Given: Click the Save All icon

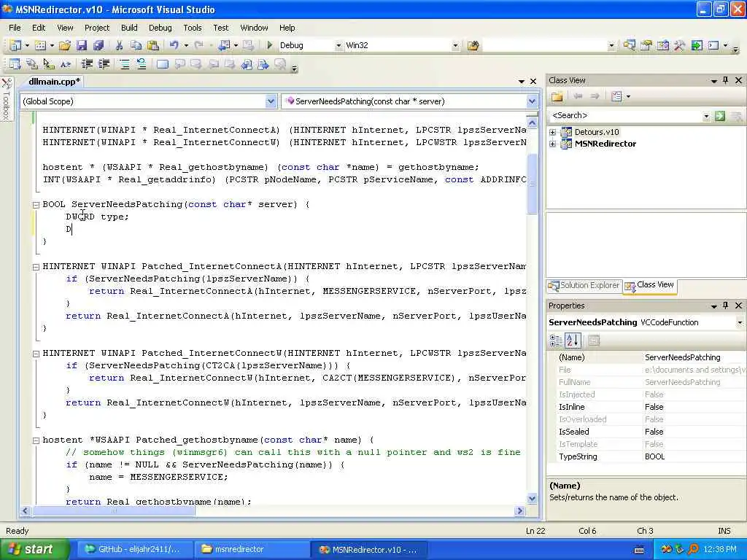Looking at the screenshot, I should 98,45.
